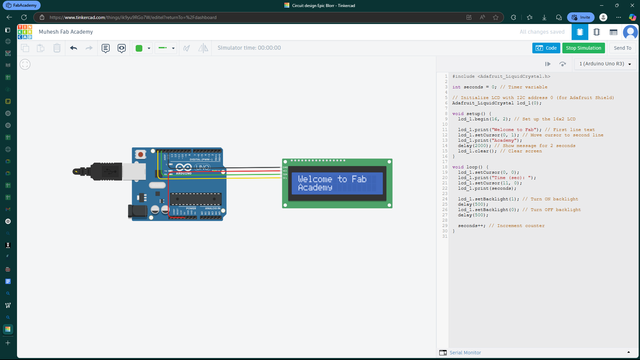Click the Simulator time display
Viewport: 640px width, 360px height.
[x=249, y=48]
